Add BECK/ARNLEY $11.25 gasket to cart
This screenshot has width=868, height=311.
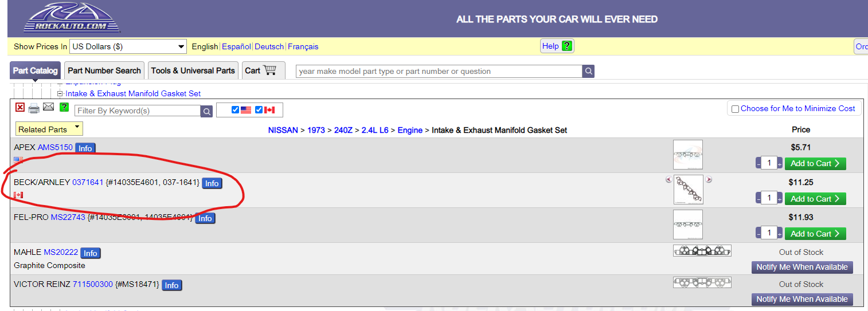pos(815,199)
